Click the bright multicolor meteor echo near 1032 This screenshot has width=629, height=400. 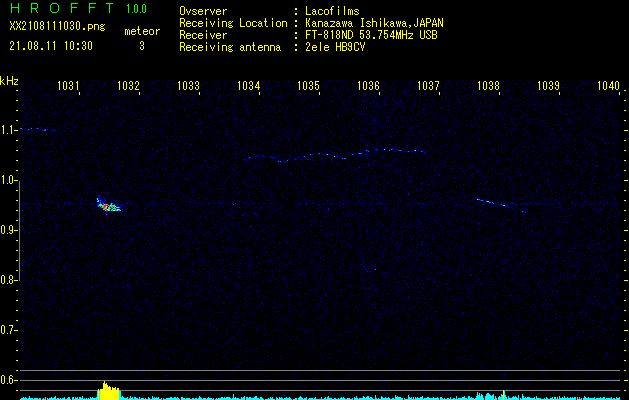108,205
